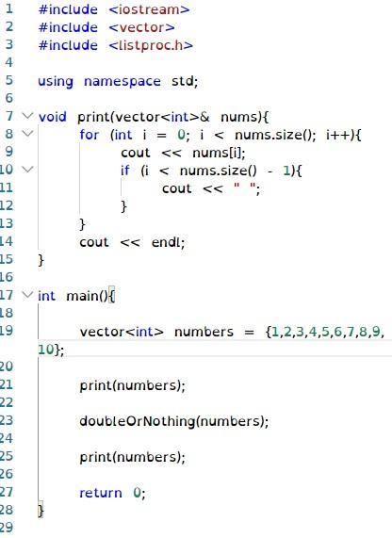Click the <iostream> include text
Viewport: 392px width, 538px height.
point(149,9)
